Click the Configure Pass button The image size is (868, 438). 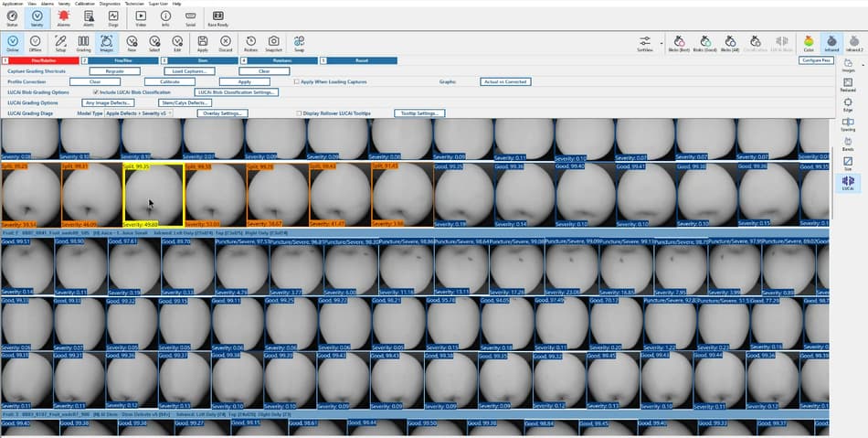[x=817, y=60]
